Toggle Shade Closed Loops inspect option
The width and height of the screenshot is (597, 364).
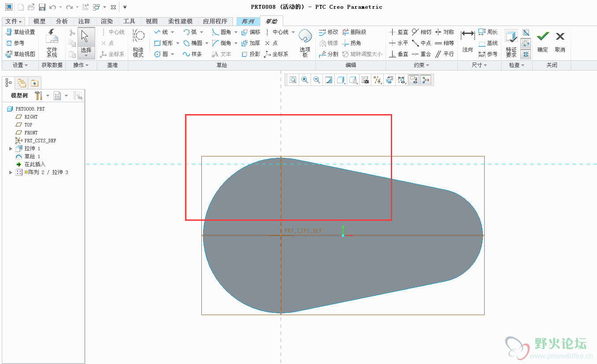(x=526, y=33)
